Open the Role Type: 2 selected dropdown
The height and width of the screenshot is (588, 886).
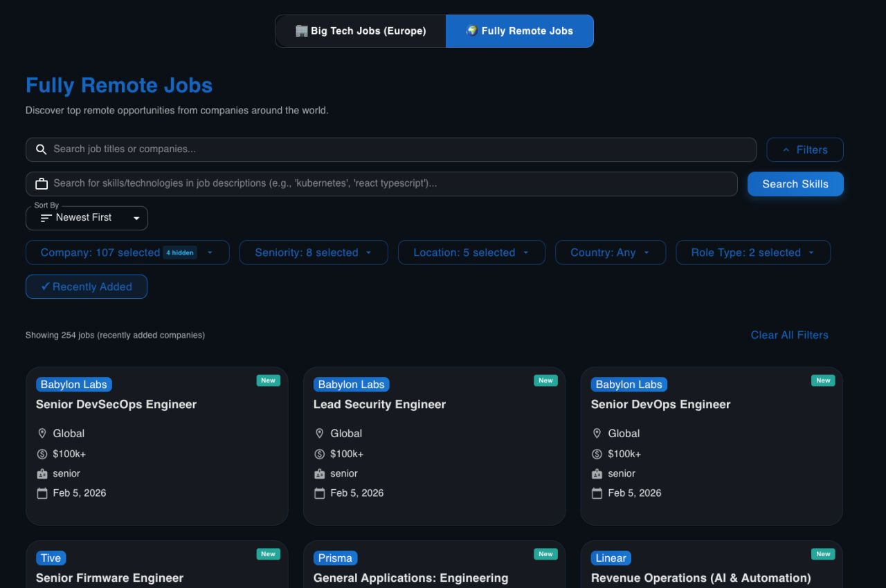753,252
